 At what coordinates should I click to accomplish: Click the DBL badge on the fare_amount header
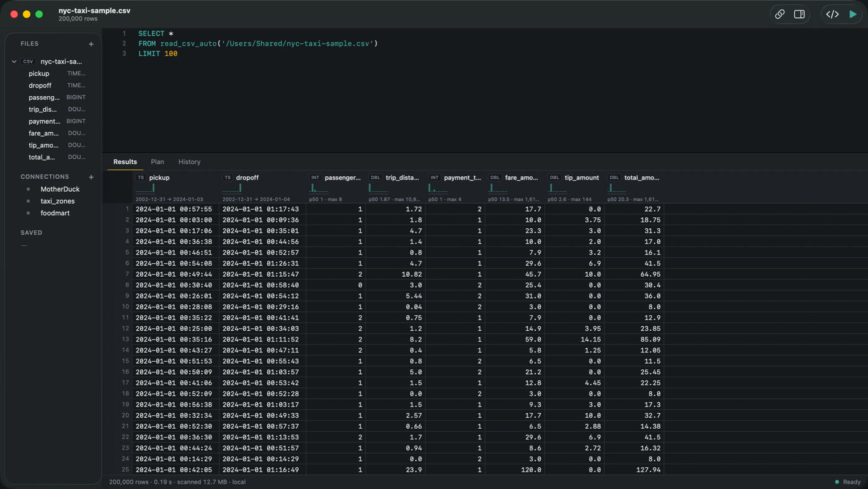[495, 177]
